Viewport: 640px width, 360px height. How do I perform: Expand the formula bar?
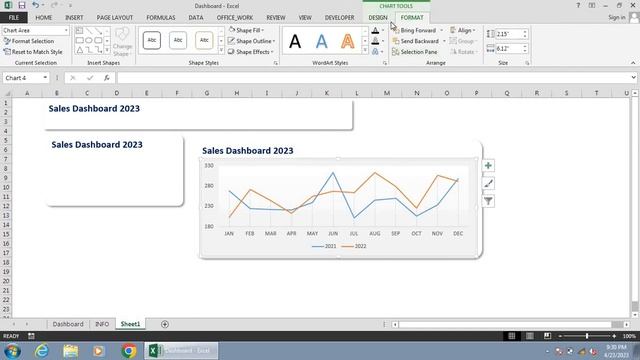633,78
